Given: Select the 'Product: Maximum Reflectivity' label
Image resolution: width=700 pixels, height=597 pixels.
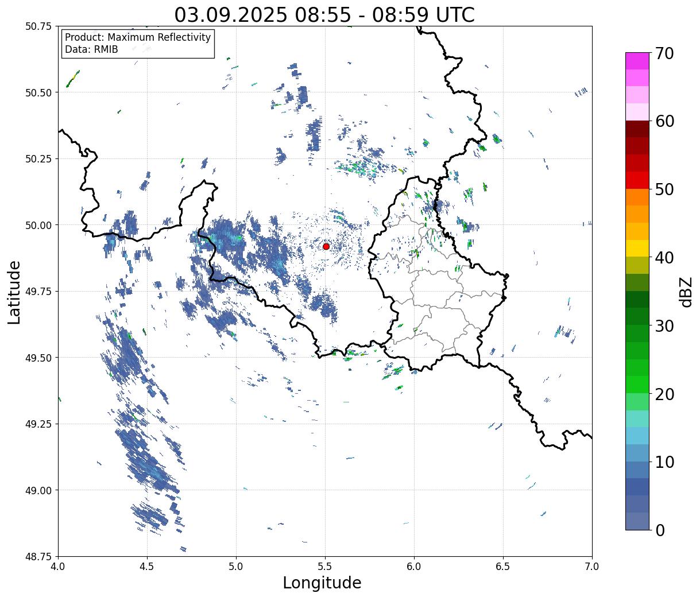Looking at the screenshot, I should pos(138,37).
